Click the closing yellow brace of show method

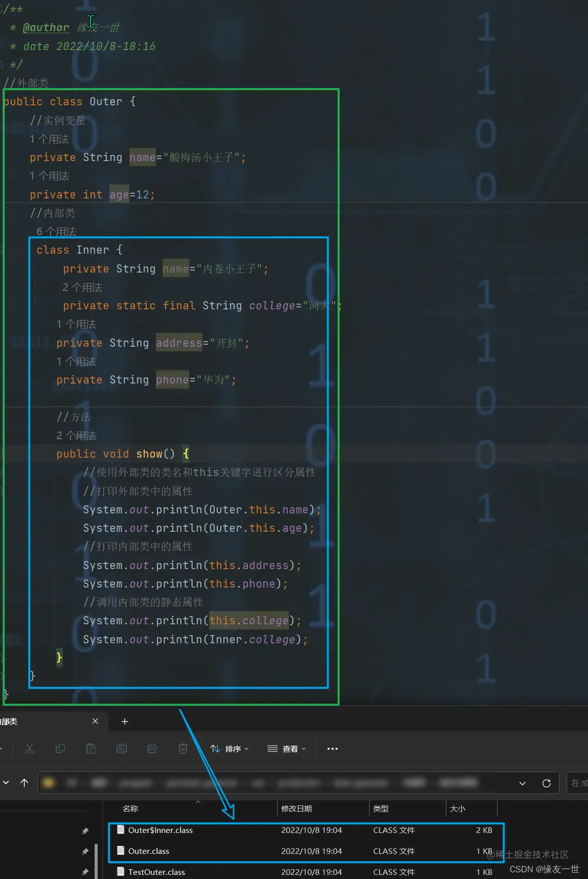[x=59, y=657]
